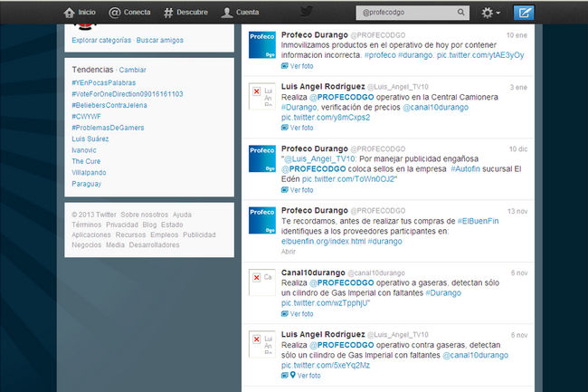
Task: Click the compose new tweet button
Action: (x=549, y=13)
